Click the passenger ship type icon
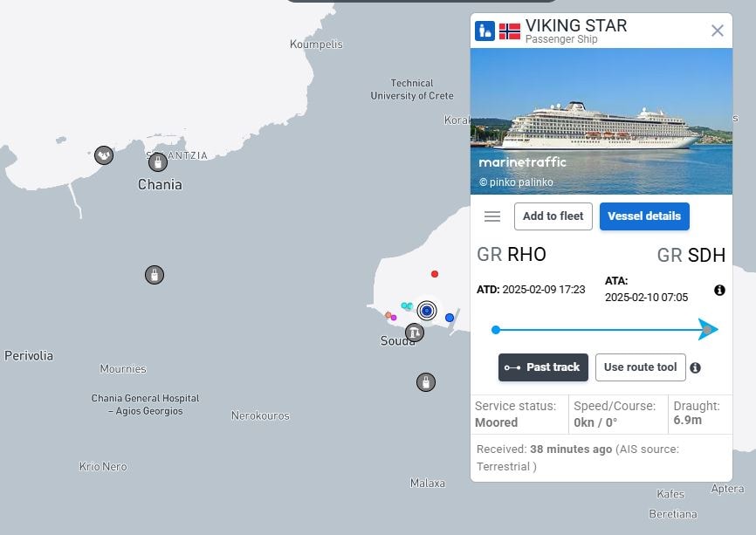The height and width of the screenshot is (535, 756). (485, 31)
